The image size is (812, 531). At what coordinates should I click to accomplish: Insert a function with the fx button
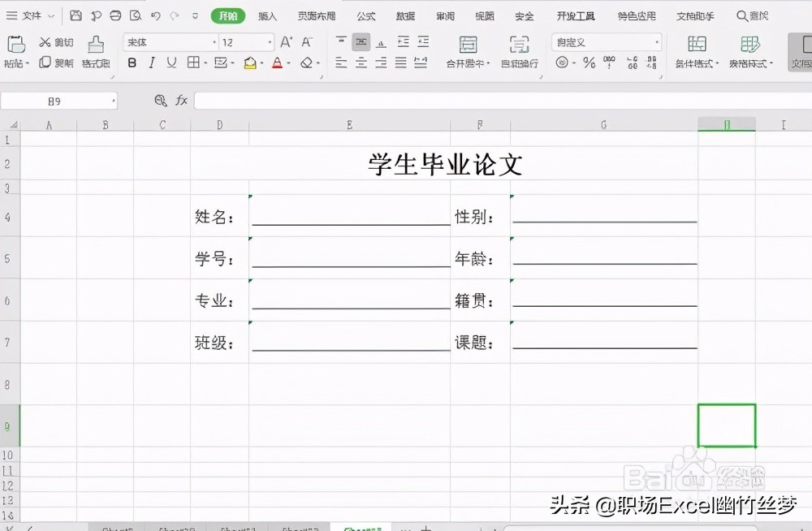[182, 100]
